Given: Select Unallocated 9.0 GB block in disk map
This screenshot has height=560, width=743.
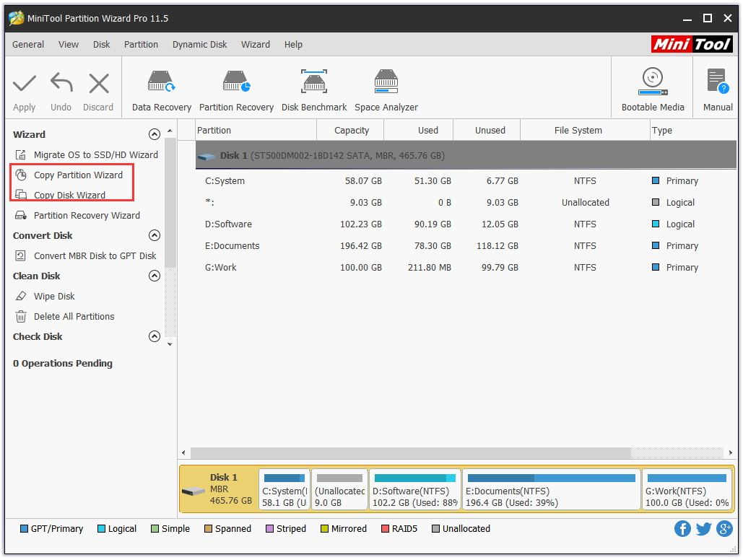Looking at the screenshot, I should click(x=339, y=489).
